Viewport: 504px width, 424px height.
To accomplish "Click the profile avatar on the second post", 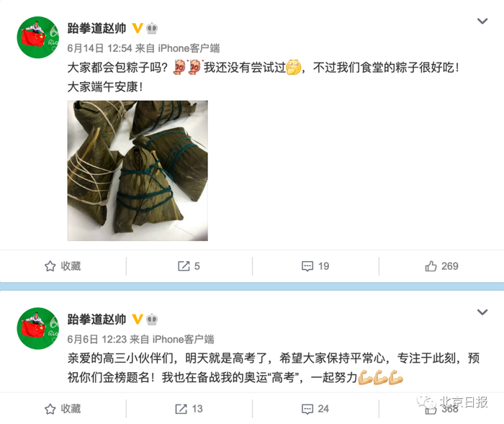I will pos(38,328).
